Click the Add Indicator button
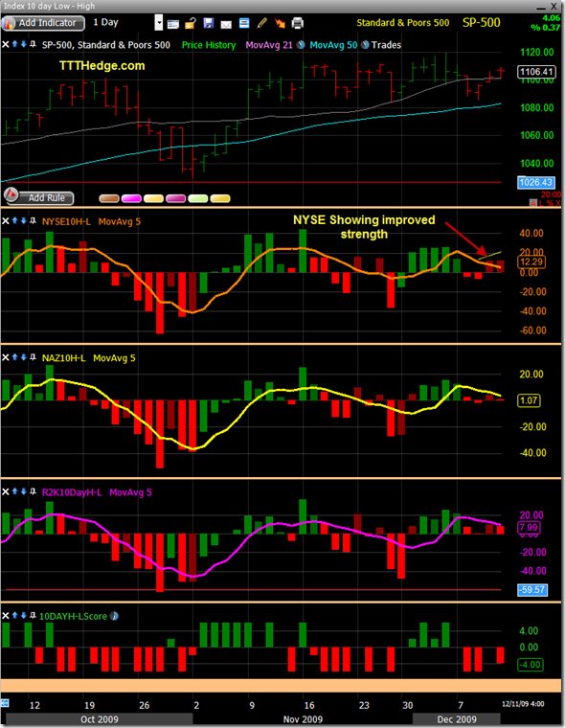This screenshot has width=565, height=728. [43, 23]
